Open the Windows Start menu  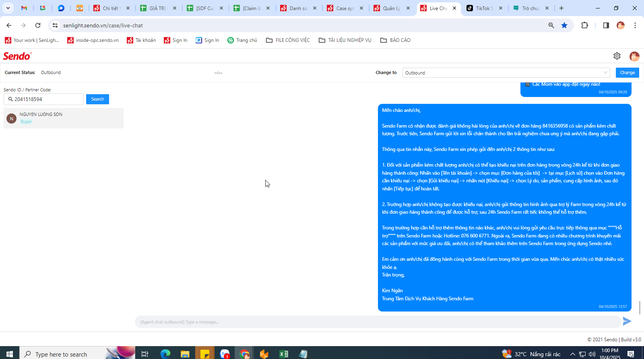coord(10,354)
